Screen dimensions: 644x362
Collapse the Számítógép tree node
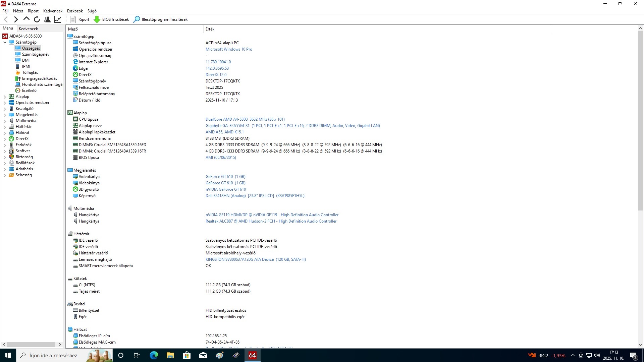coord(5,43)
